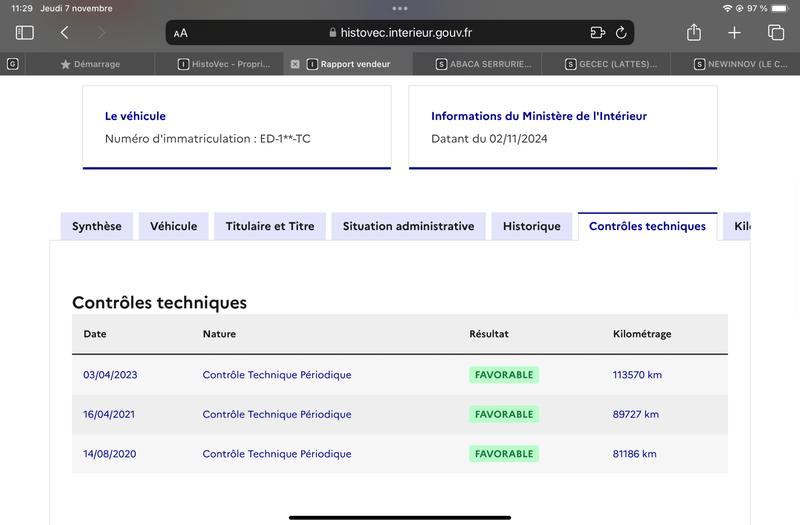Click the Informations du Ministère de l'Intérieur heading
This screenshot has height=525, width=800.
(539, 116)
